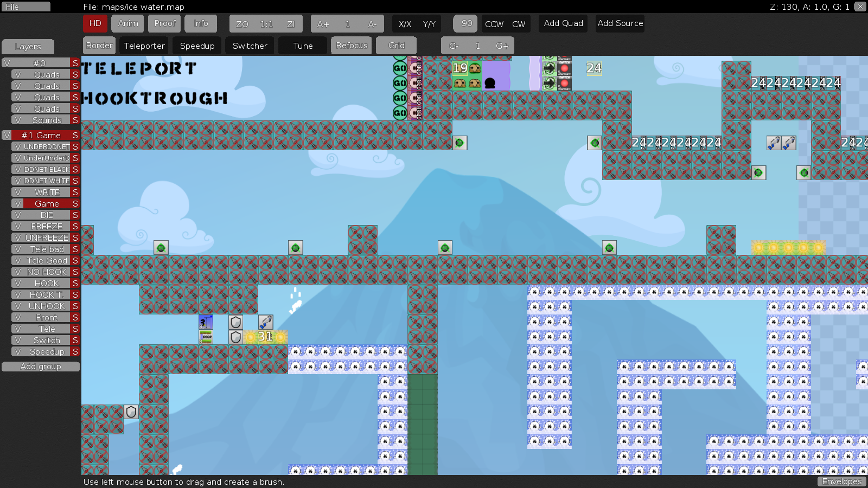Increase animation speed with A+

click(x=323, y=24)
